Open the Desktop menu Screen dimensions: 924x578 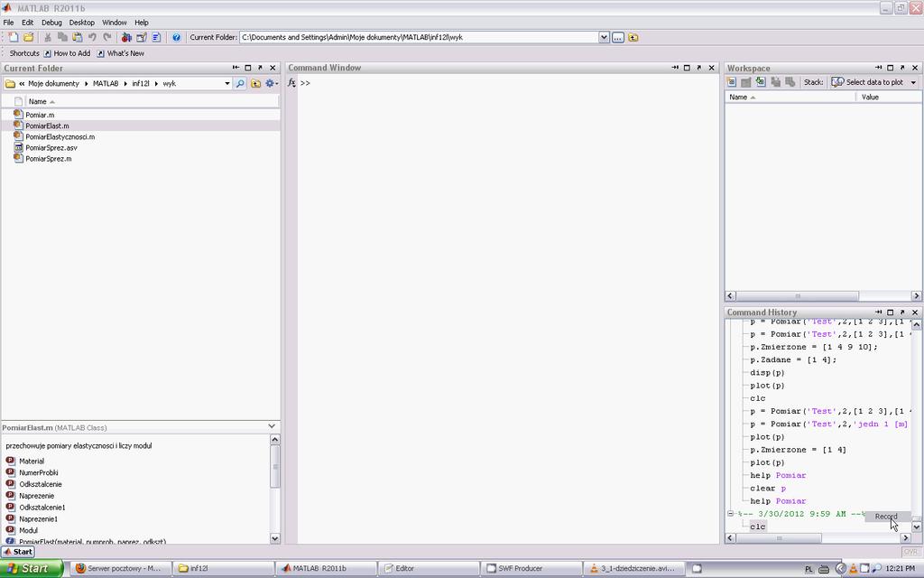click(82, 23)
